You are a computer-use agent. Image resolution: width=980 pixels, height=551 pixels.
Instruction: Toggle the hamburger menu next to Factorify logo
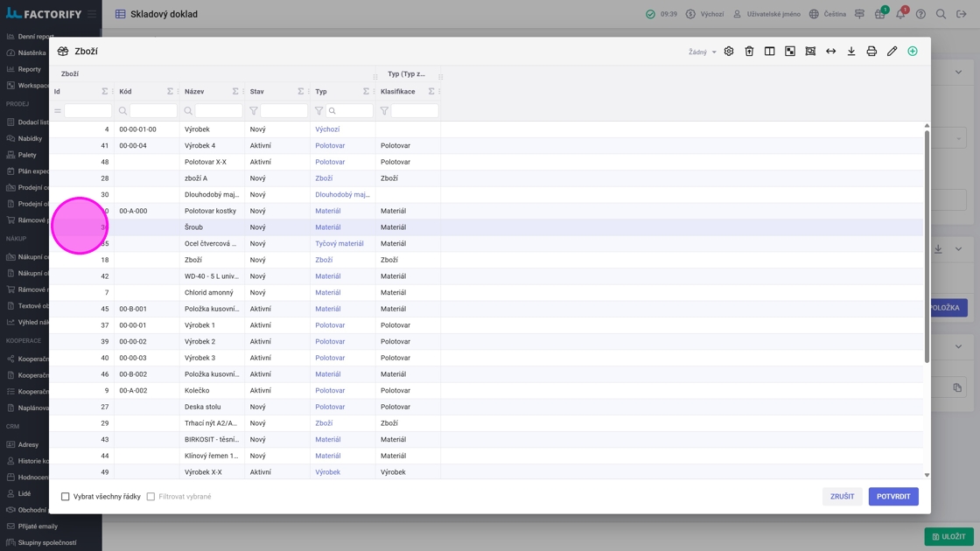(92, 14)
